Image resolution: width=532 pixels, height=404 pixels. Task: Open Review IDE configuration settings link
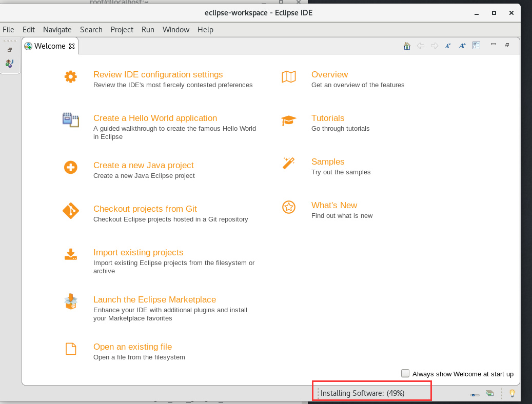pos(158,75)
